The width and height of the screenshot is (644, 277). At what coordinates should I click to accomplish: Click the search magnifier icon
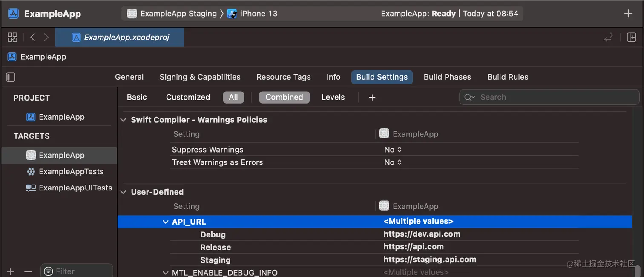(x=469, y=97)
